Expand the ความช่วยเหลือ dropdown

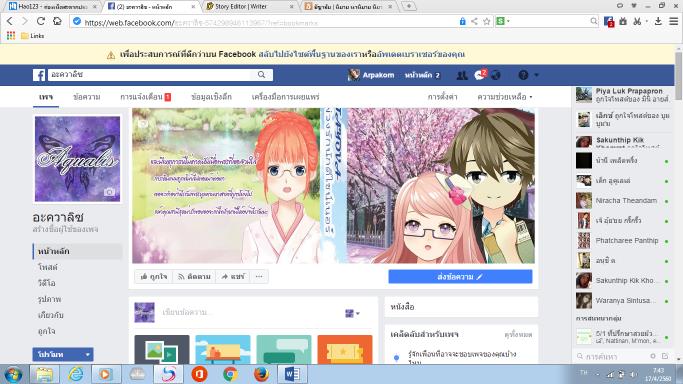coord(505,97)
